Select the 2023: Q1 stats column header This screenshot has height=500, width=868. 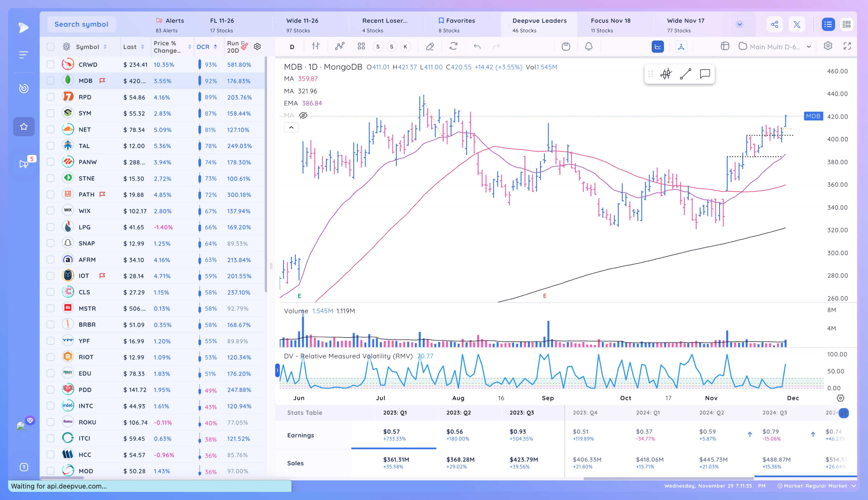395,412
